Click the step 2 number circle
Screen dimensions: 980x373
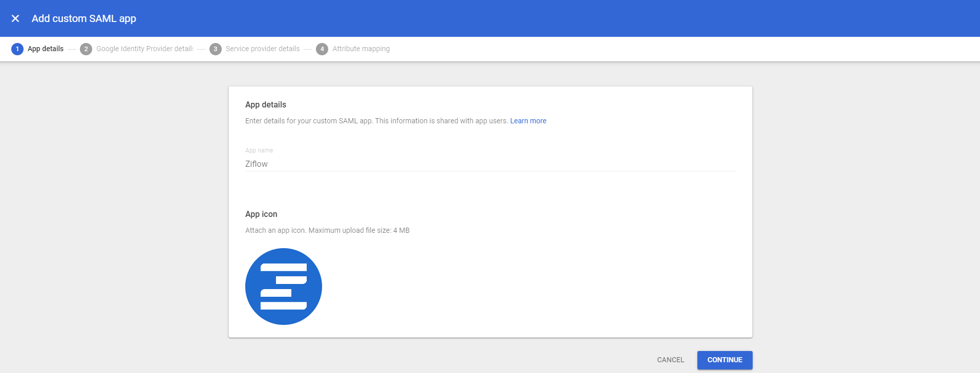pyautogui.click(x=86, y=49)
